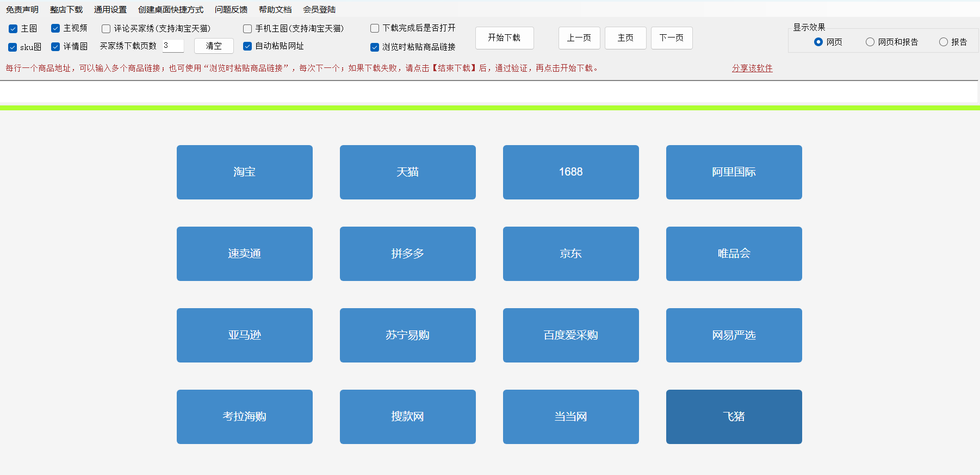Select the 网页和报告 display option
The width and height of the screenshot is (980, 475).
(870, 42)
